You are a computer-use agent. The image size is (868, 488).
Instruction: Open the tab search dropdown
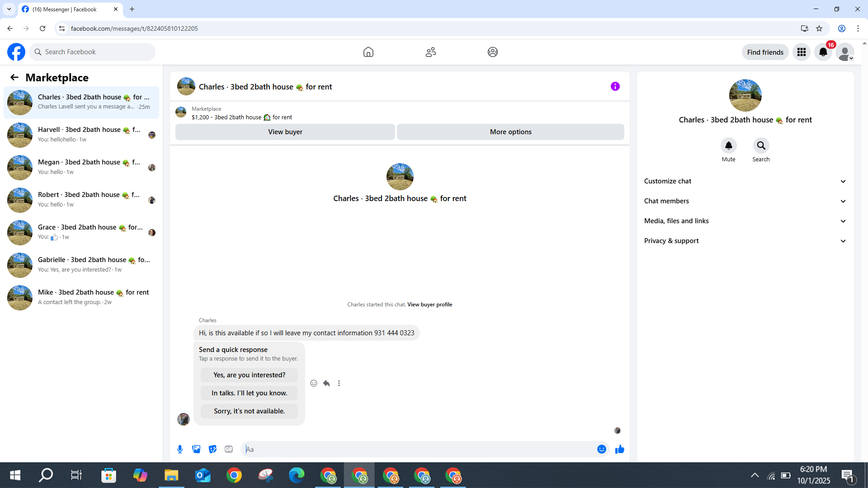pyautogui.click(x=9, y=9)
